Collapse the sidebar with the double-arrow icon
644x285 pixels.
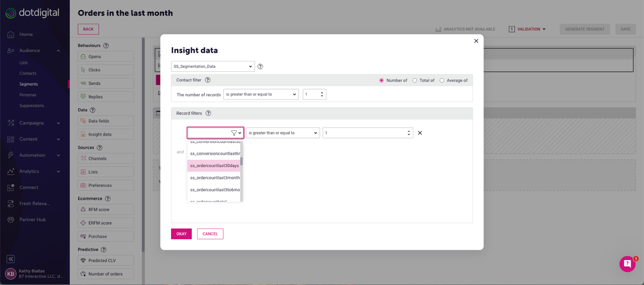11,259
